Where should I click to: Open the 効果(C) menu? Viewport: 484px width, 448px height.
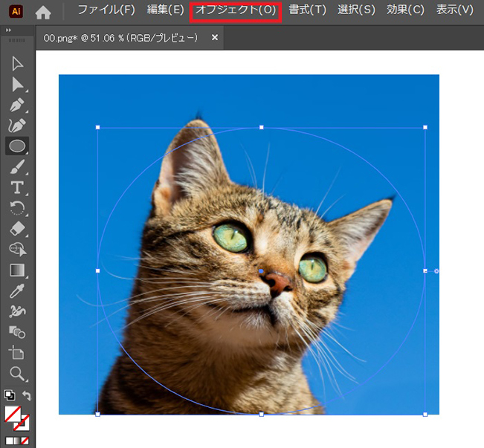click(405, 10)
